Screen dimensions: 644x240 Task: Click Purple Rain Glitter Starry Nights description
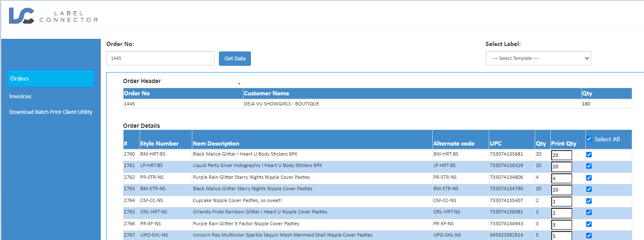click(x=251, y=178)
